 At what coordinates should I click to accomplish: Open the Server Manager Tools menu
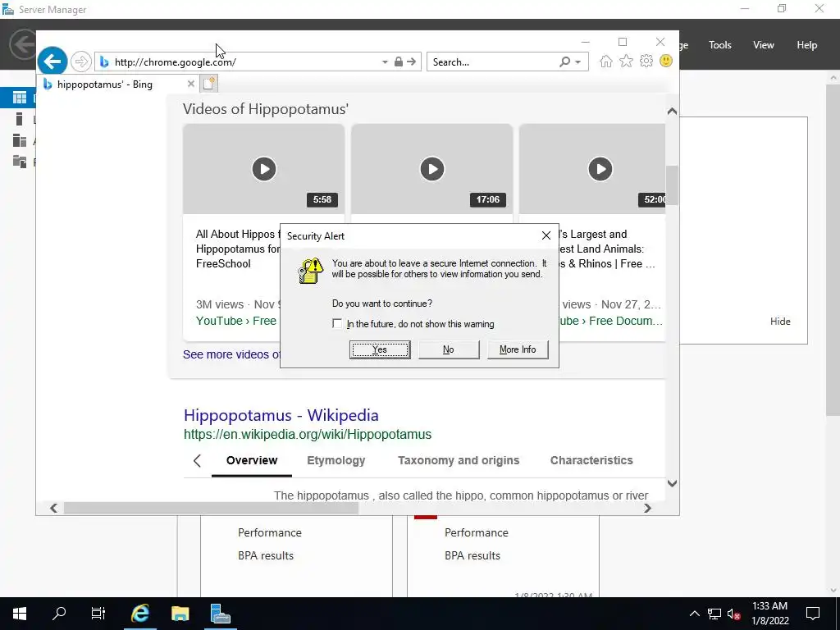(720, 45)
